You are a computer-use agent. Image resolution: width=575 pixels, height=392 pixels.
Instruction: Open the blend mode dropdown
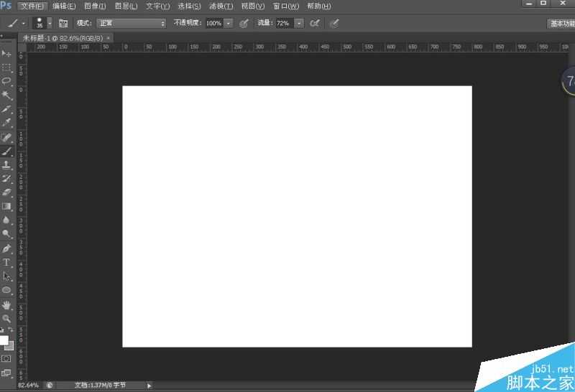click(x=132, y=23)
